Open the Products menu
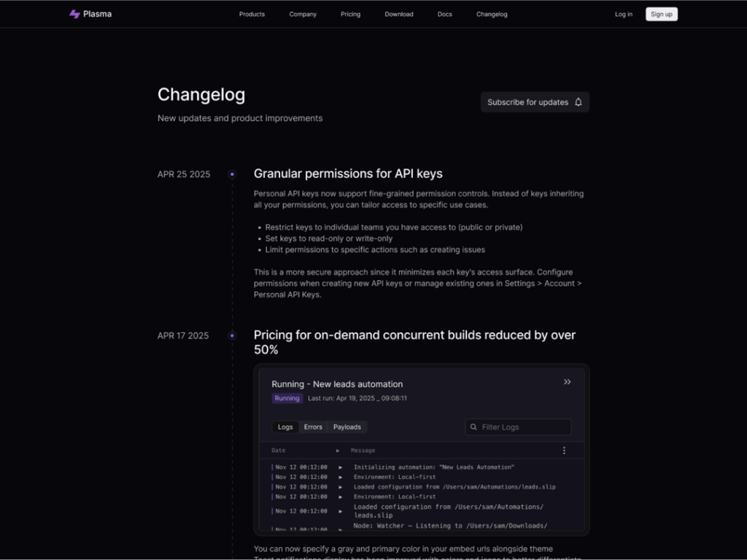 click(252, 14)
